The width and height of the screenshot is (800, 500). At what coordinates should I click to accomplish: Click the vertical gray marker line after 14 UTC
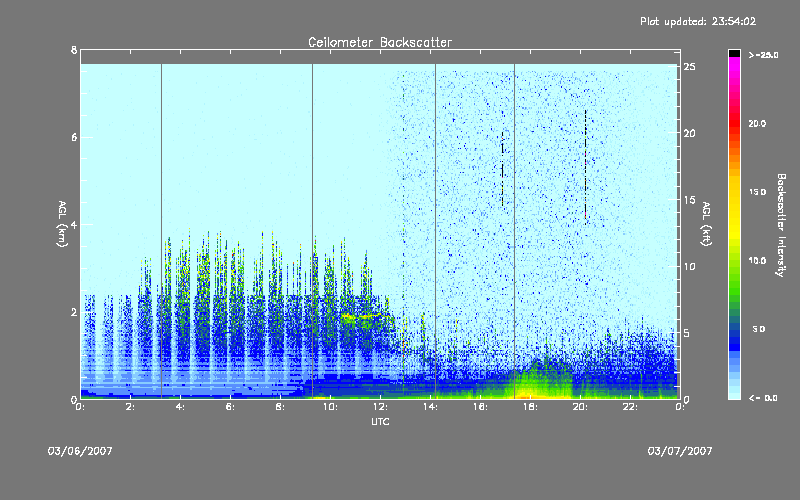(436, 231)
